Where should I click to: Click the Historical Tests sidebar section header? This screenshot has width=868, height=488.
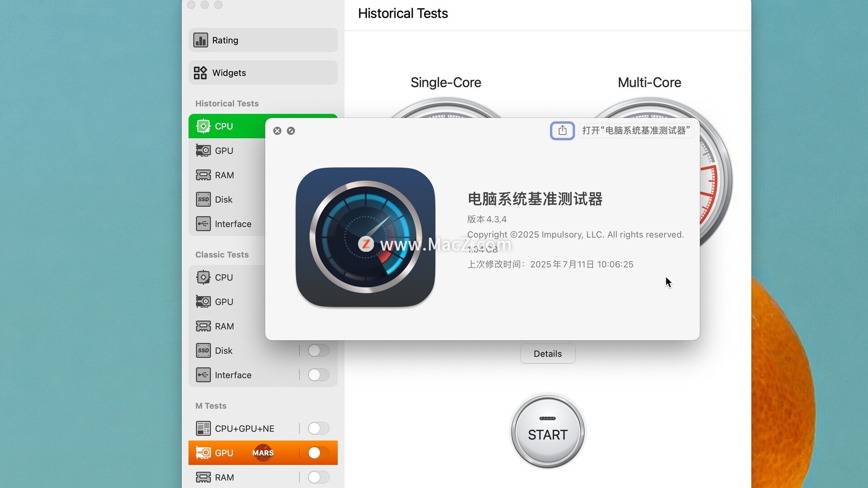coord(227,103)
